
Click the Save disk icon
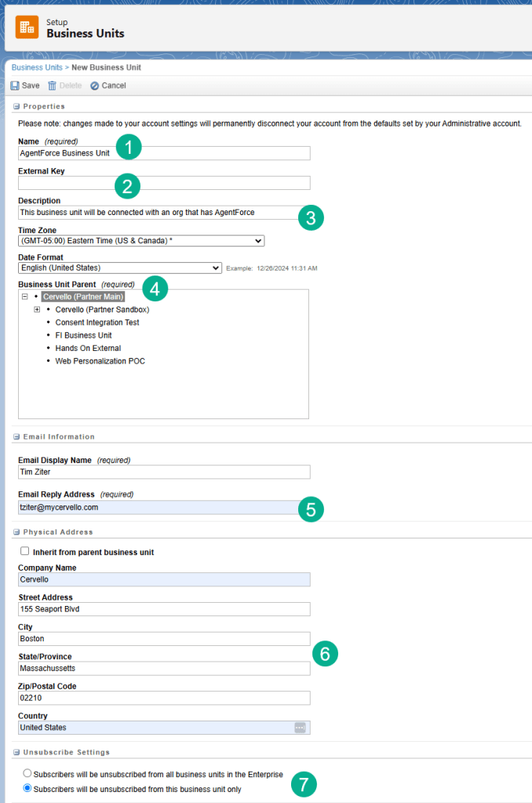15,86
